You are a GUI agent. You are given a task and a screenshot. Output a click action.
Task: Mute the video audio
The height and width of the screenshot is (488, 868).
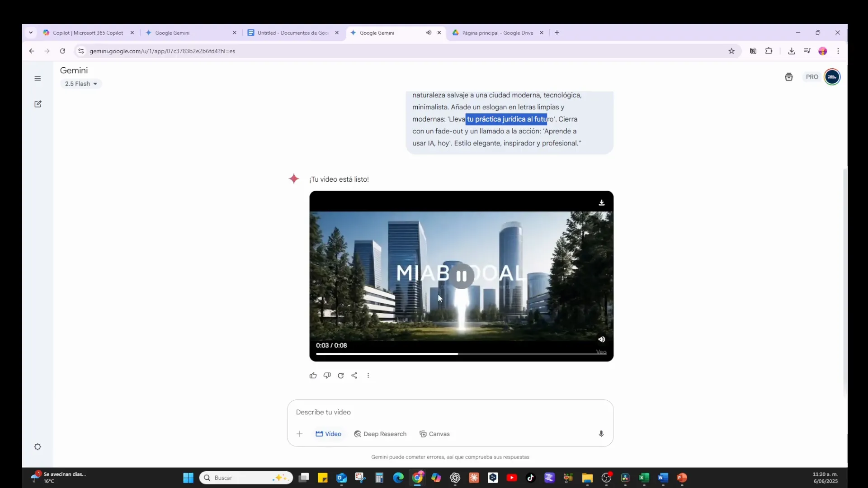601,339
